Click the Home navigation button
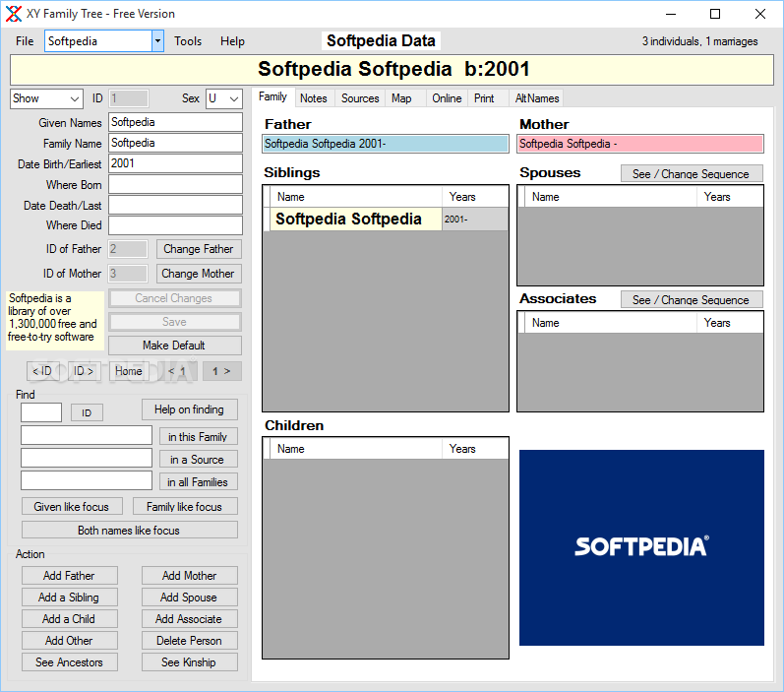This screenshot has width=784, height=692. click(x=129, y=371)
